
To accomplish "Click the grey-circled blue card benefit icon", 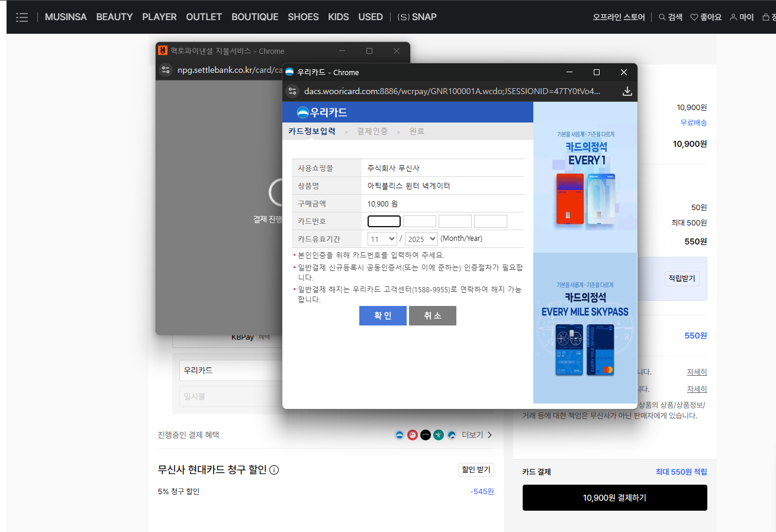I will click(452, 435).
